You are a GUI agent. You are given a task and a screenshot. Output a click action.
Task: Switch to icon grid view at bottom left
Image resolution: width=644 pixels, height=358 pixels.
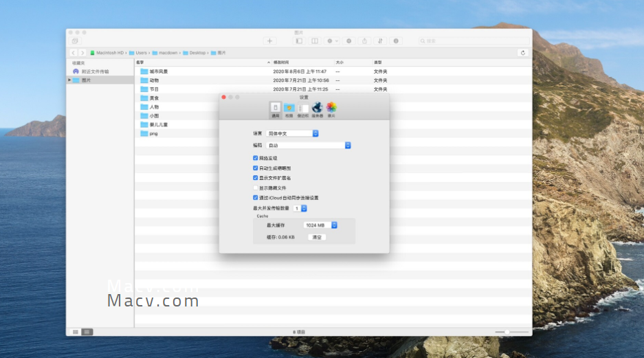(x=76, y=332)
